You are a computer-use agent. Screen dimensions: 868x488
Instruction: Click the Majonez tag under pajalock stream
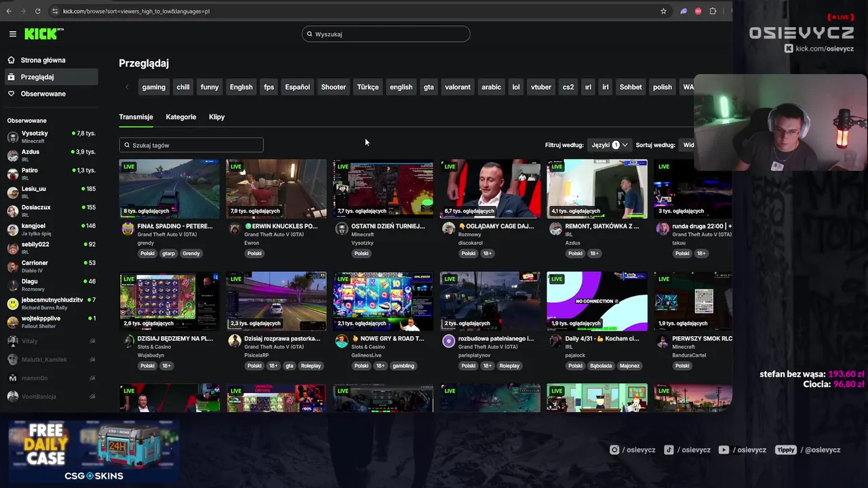[x=629, y=366]
